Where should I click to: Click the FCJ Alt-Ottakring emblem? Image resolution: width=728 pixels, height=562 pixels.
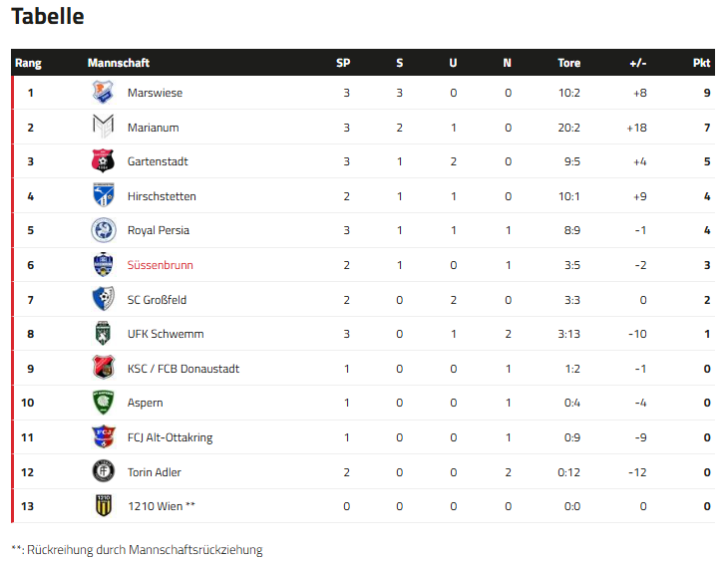click(104, 437)
